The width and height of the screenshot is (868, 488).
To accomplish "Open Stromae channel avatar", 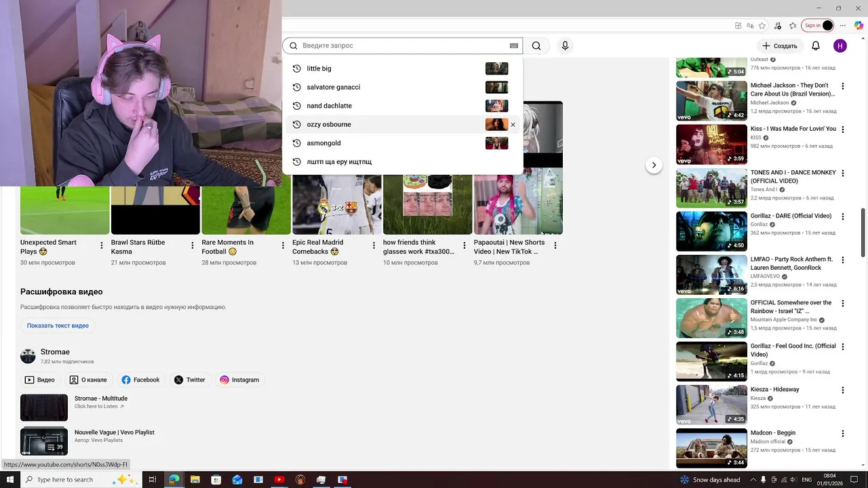I will click(x=28, y=356).
